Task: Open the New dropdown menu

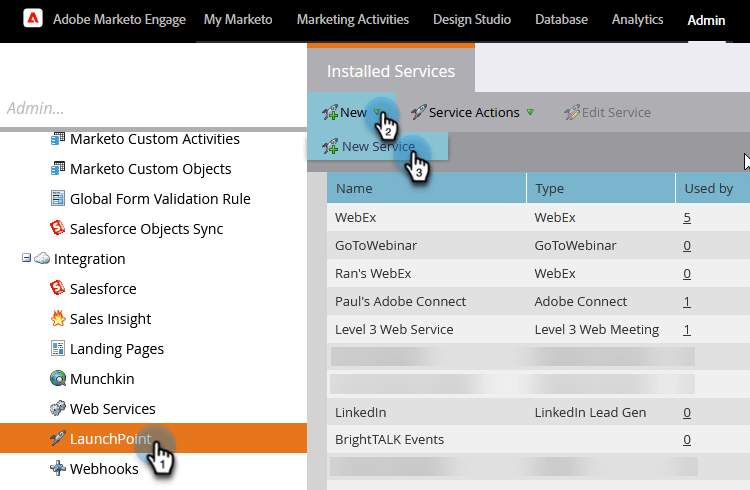Action: pyautogui.click(x=352, y=113)
